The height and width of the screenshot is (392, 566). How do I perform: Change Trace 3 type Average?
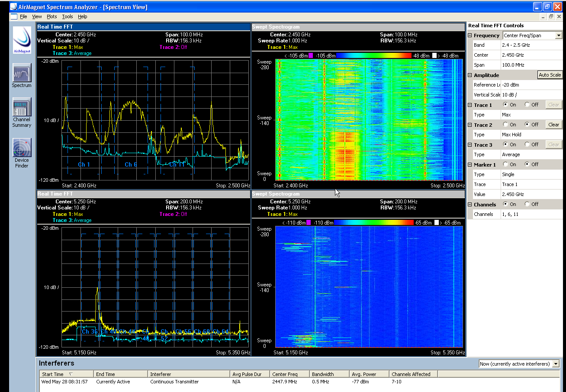531,154
